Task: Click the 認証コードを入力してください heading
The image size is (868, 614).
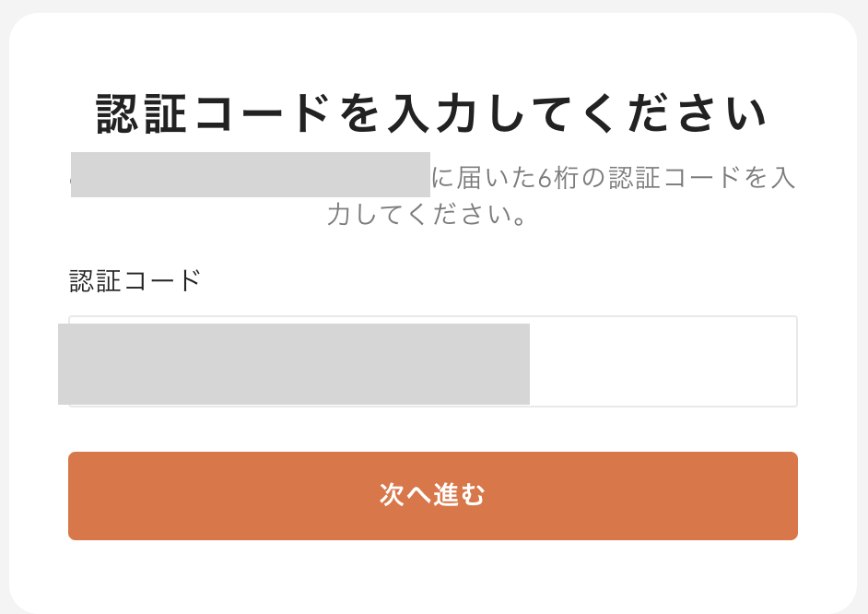Action: [x=432, y=114]
